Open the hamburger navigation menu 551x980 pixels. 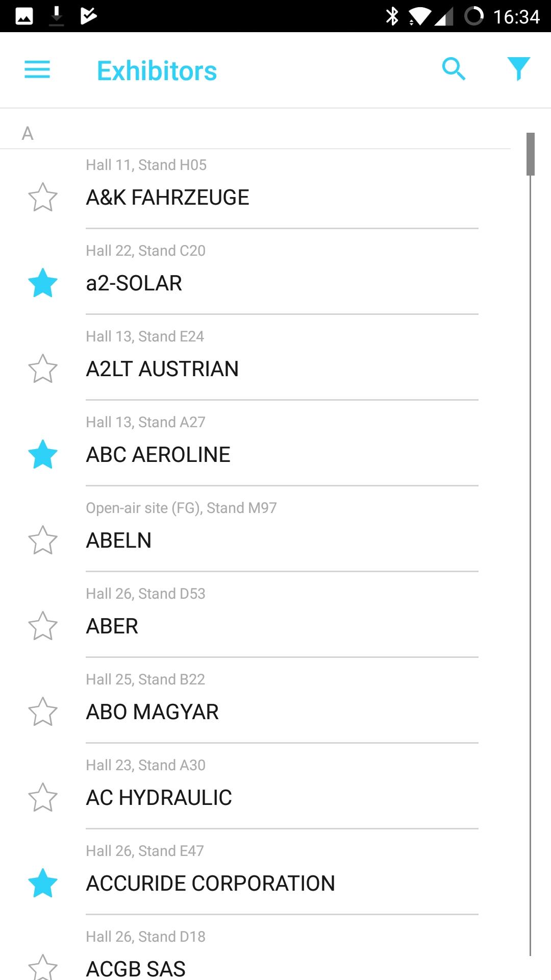pyautogui.click(x=37, y=69)
